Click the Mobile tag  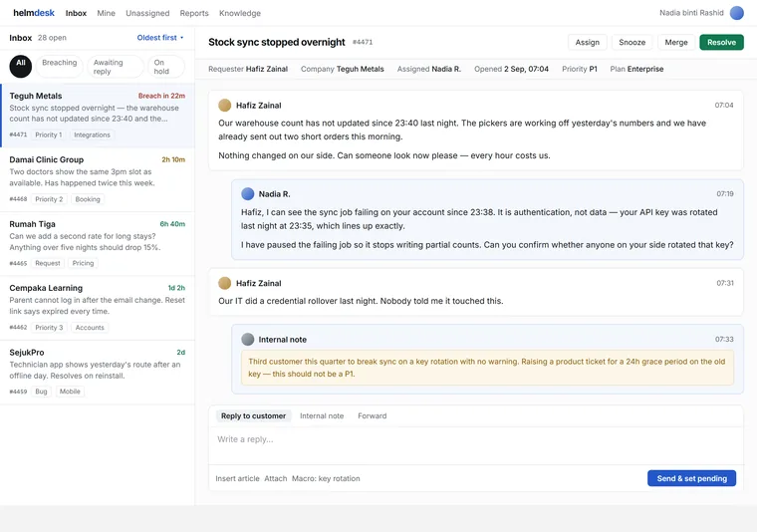pos(70,392)
